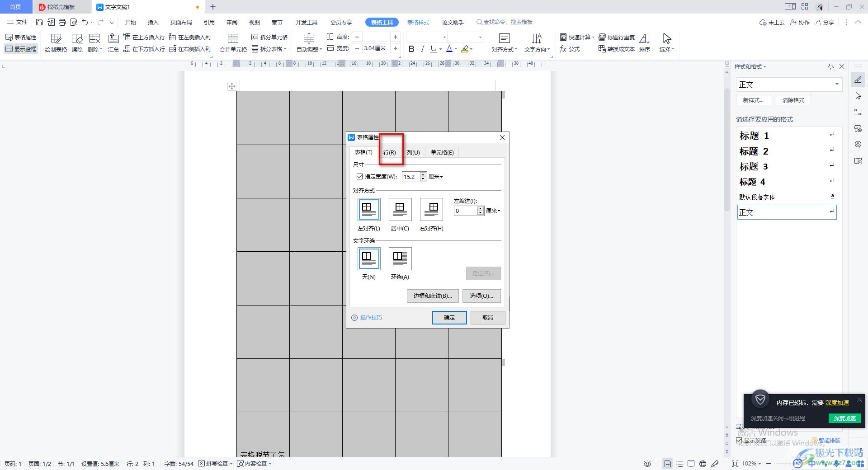Choose Left alignment (左对齐) in dialog

click(368, 209)
